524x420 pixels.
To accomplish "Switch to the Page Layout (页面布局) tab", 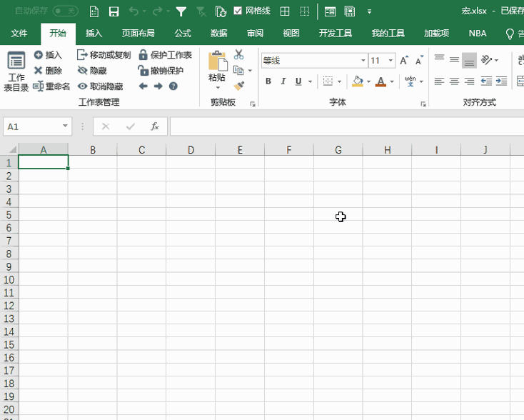I will (x=138, y=34).
